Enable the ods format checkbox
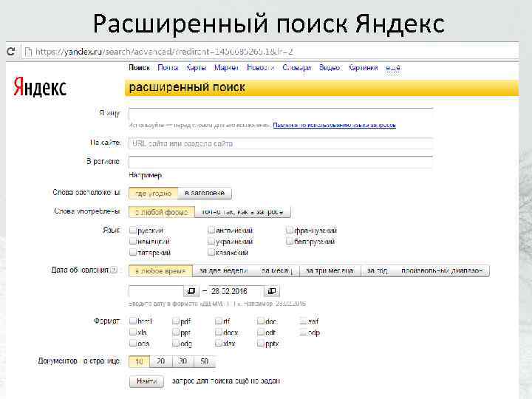Image resolution: width=532 pixels, height=399 pixels. coord(133,343)
